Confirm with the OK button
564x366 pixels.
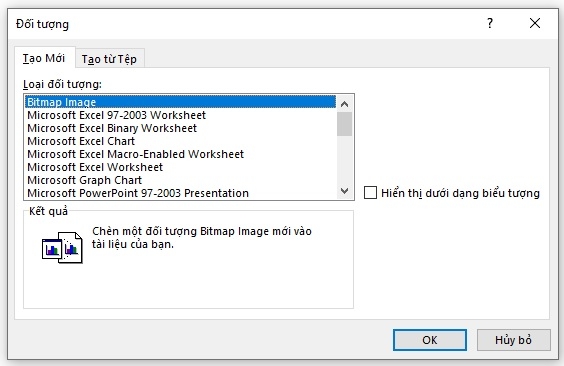[x=430, y=340]
